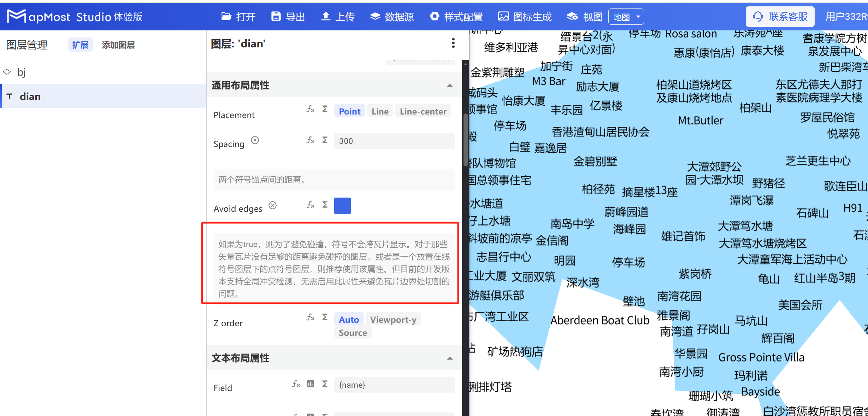Open the 地图 map type dropdown
This screenshot has width=868, height=416.
(626, 16)
